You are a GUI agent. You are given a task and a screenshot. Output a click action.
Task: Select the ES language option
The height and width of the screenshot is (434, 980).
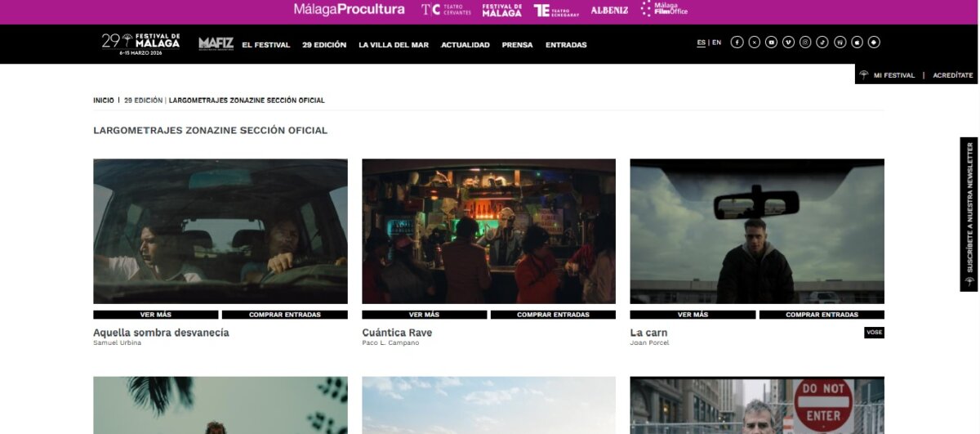point(701,43)
